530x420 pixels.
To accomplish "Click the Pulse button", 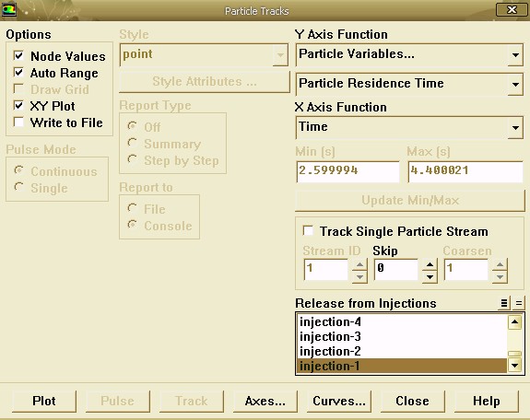I will [x=118, y=401].
